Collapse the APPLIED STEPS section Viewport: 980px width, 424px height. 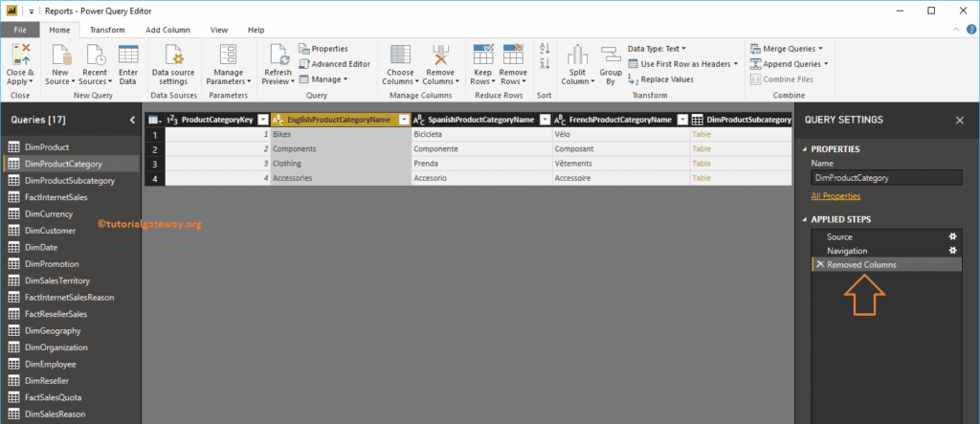tap(805, 219)
